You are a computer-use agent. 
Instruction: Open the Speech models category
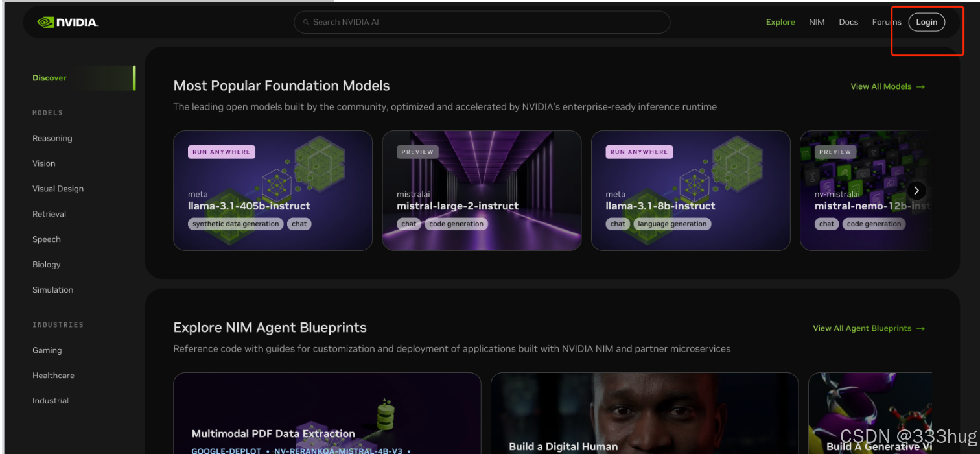47,239
